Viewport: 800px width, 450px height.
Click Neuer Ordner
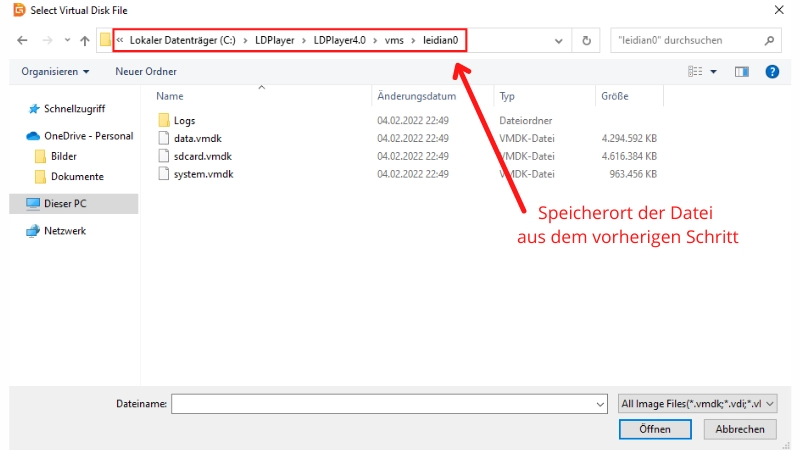point(146,71)
